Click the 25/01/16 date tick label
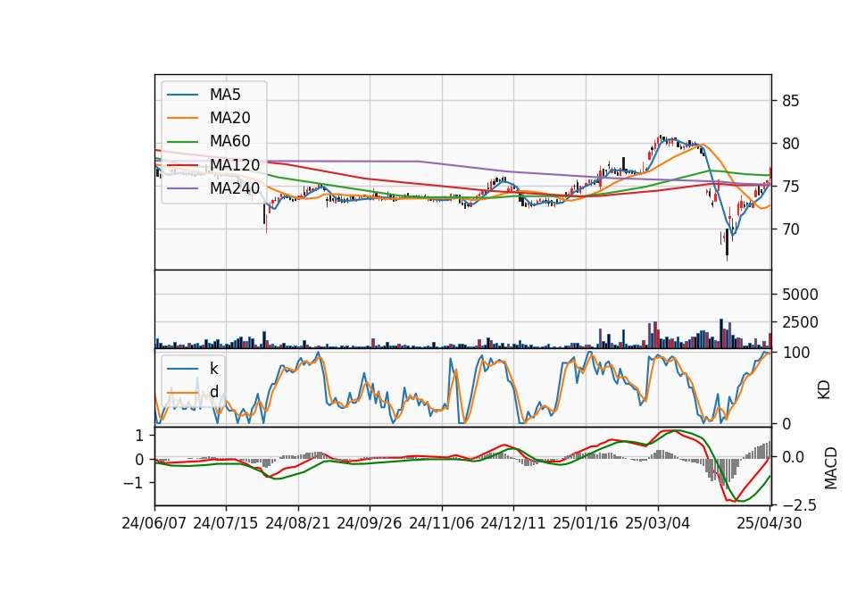857x616 pixels. pyautogui.click(x=585, y=523)
